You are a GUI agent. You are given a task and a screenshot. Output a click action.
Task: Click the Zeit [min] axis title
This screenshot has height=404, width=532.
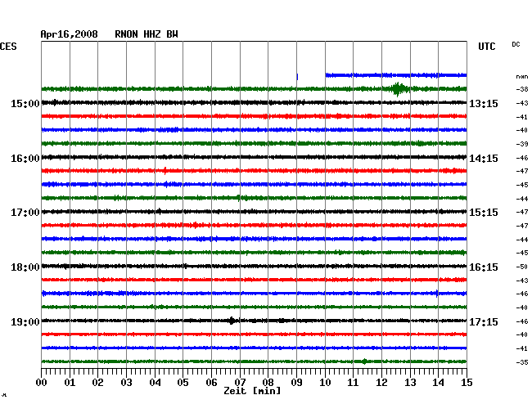pyautogui.click(x=252, y=391)
